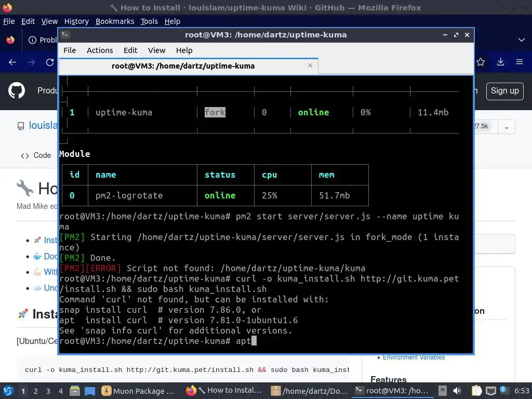This screenshot has height=399, width=532.
Task: Expand the Firefox list all tabs chevron
Action: point(522,40)
